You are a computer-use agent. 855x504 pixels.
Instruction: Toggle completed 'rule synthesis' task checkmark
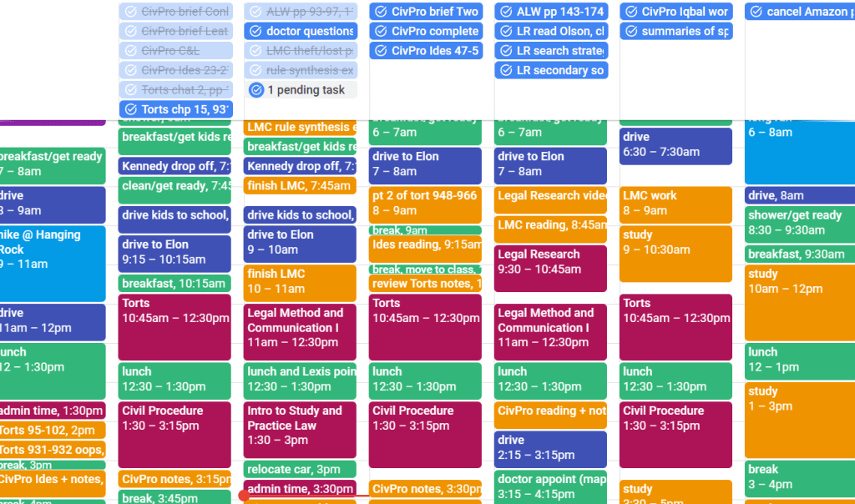[255, 70]
